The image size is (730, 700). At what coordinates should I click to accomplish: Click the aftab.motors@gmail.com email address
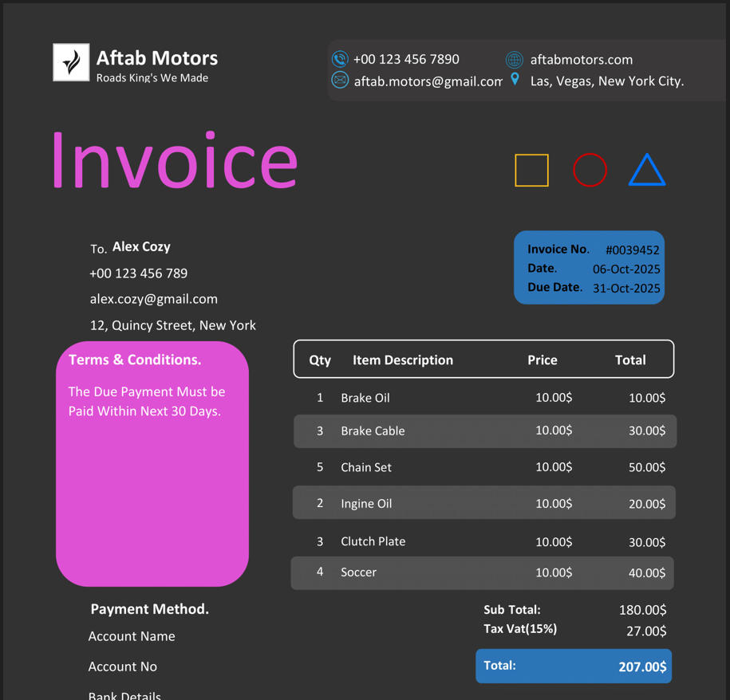428,81
